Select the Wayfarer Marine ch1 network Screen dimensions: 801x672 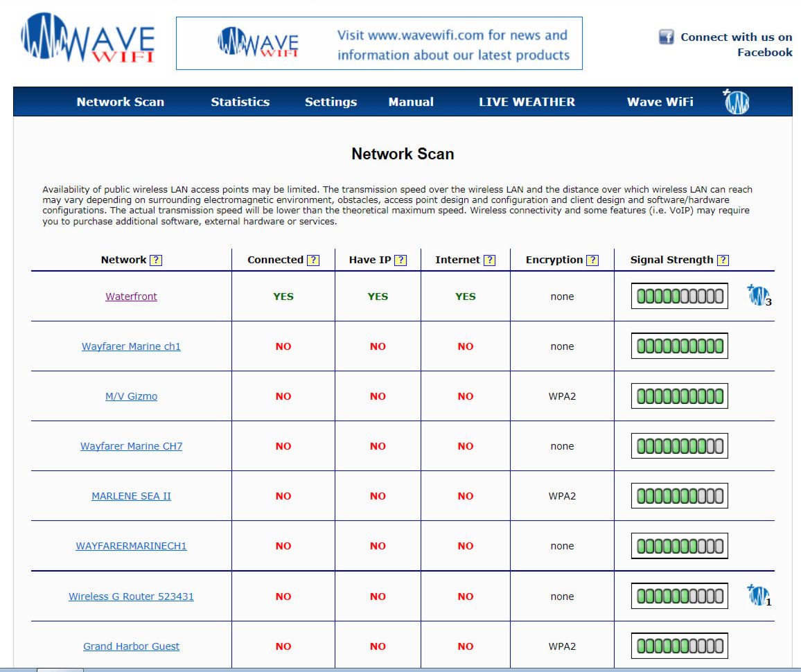(x=131, y=346)
